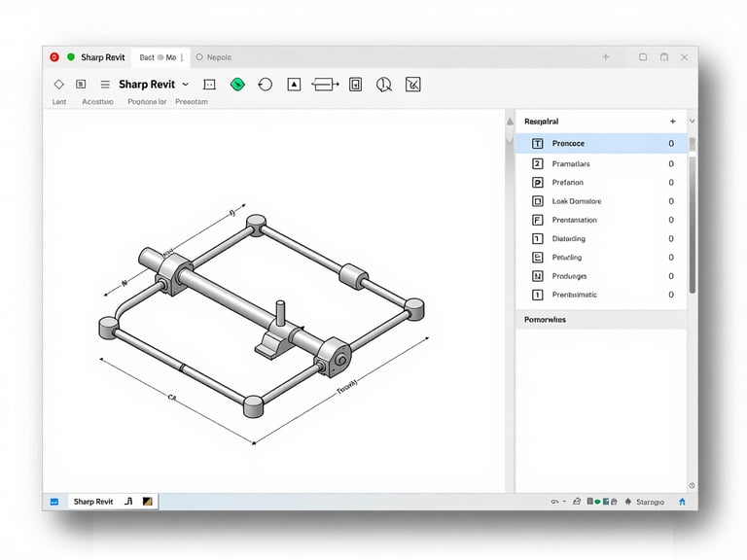
Task: Select the Loak Domslore row
Action: pos(601,201)
